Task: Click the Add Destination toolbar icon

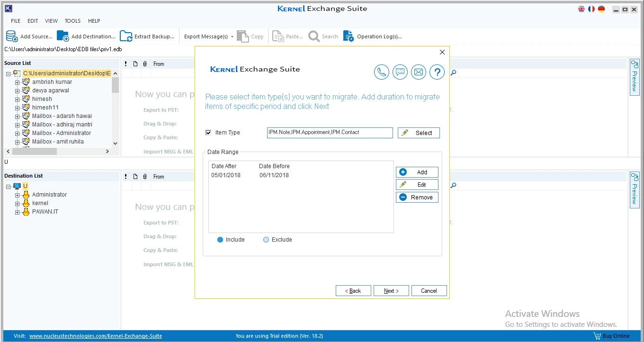Action: (x=63, y=36)
